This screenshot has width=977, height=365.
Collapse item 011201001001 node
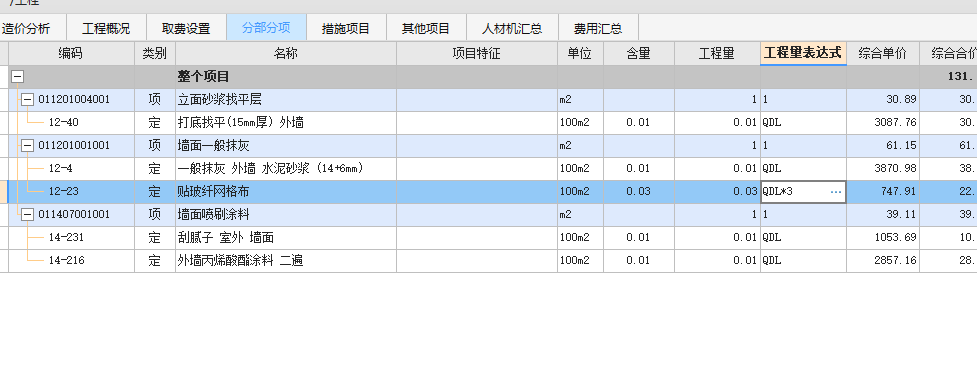[x=27, y=146]
